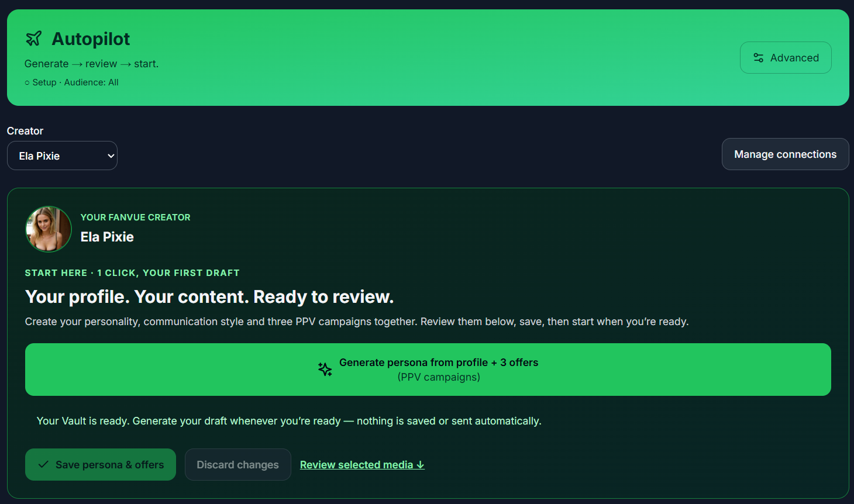The height and width of the screenshot is (504, 854).
Task: Click checkmark icon on Save persona button
Action: coord(43,464)
